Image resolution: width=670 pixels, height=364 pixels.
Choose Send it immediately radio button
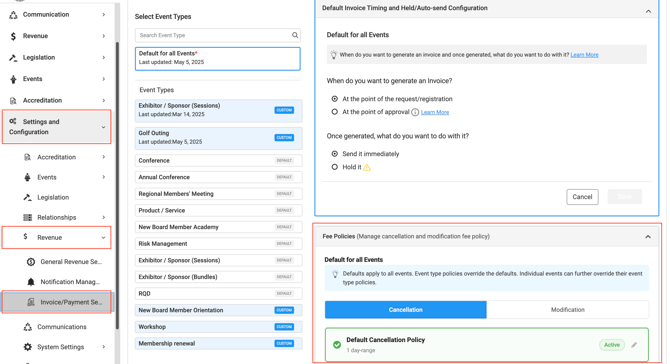(x=335, y=154)
